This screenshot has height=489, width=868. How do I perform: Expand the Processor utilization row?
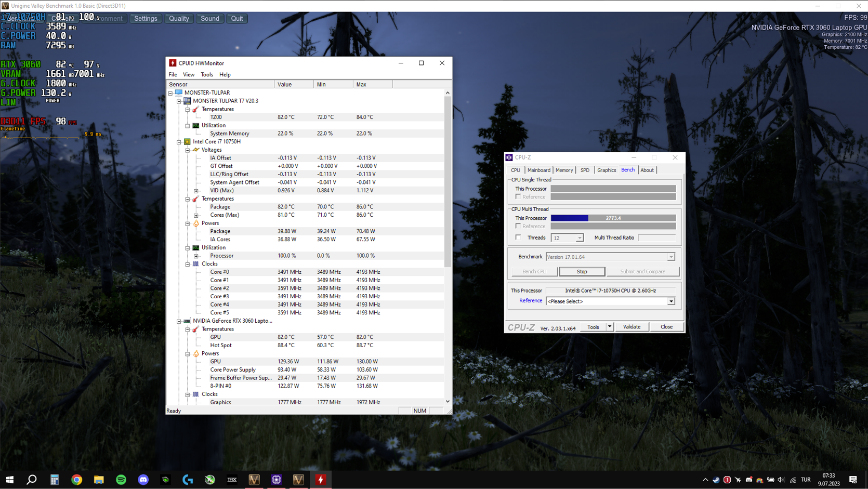click(196, 256)
